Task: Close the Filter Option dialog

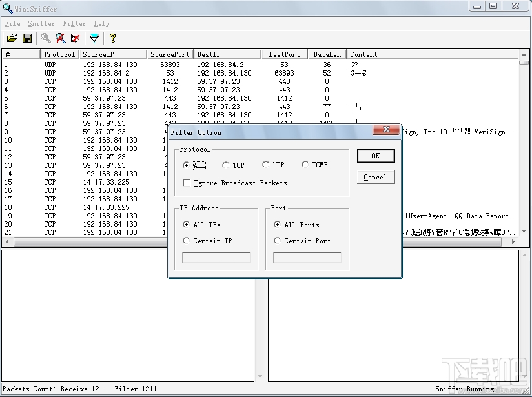Action: click(386, 129)
